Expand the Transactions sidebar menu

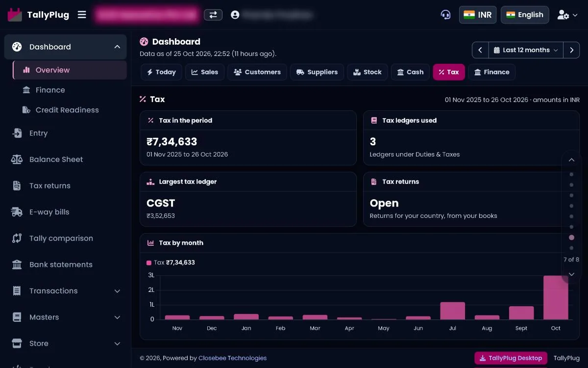pyautogui.click(x=117, y=291)
